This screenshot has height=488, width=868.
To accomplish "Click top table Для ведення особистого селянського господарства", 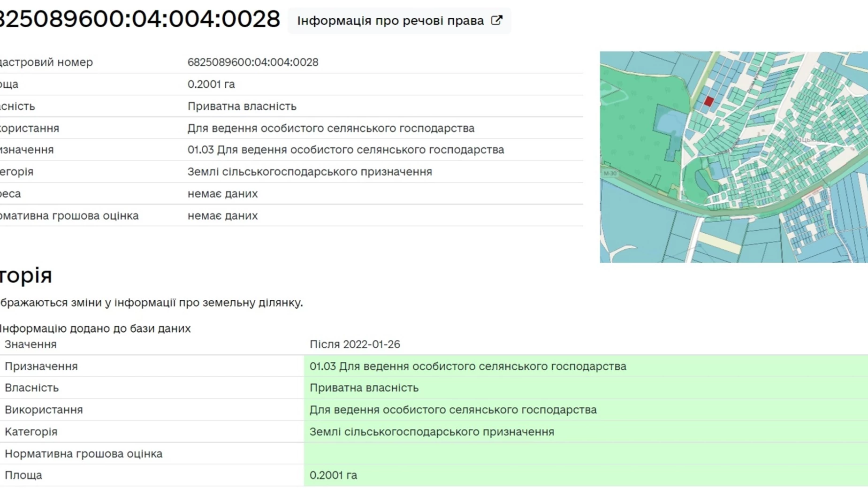I will click(x=331, y=128).
